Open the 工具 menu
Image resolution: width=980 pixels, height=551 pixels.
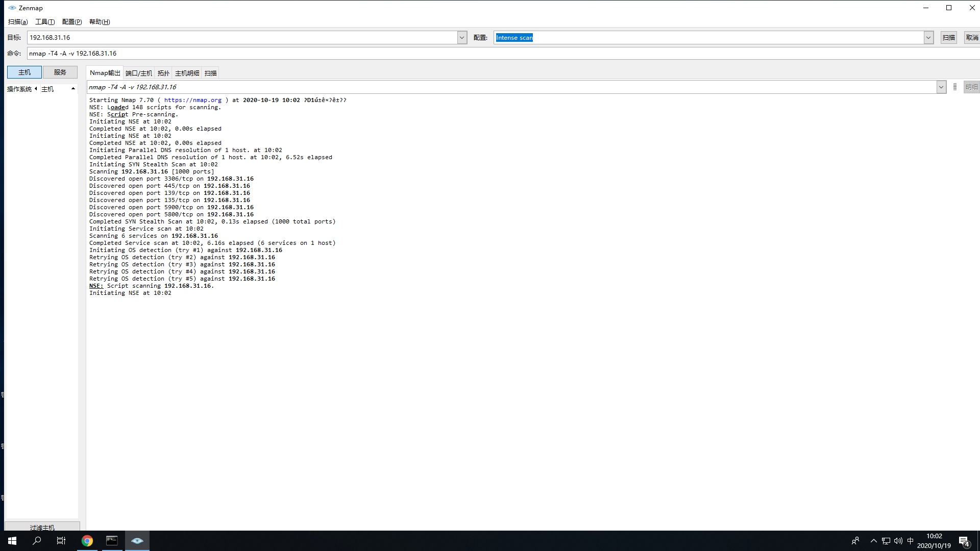pos(45,22)
